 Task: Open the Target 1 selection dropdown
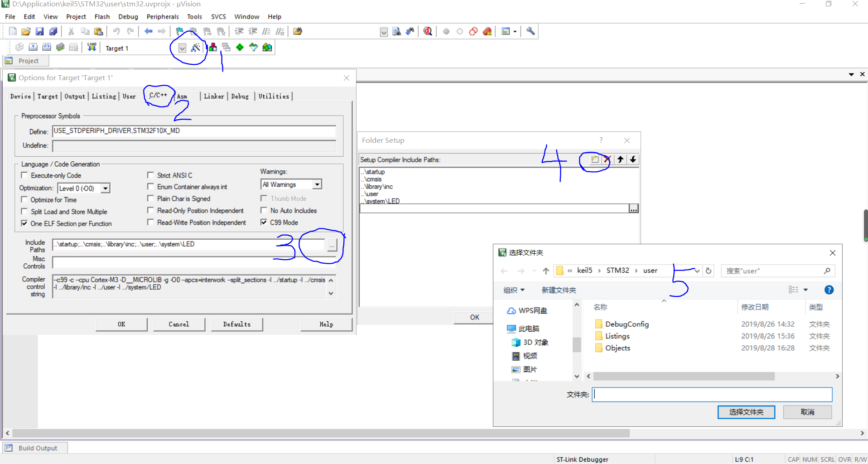pos(182,48)
